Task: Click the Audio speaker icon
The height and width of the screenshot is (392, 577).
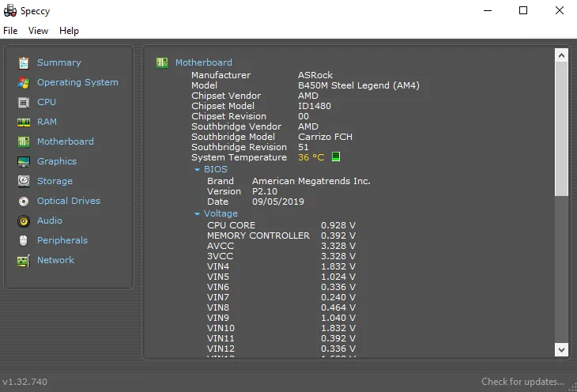Action: 24,220
